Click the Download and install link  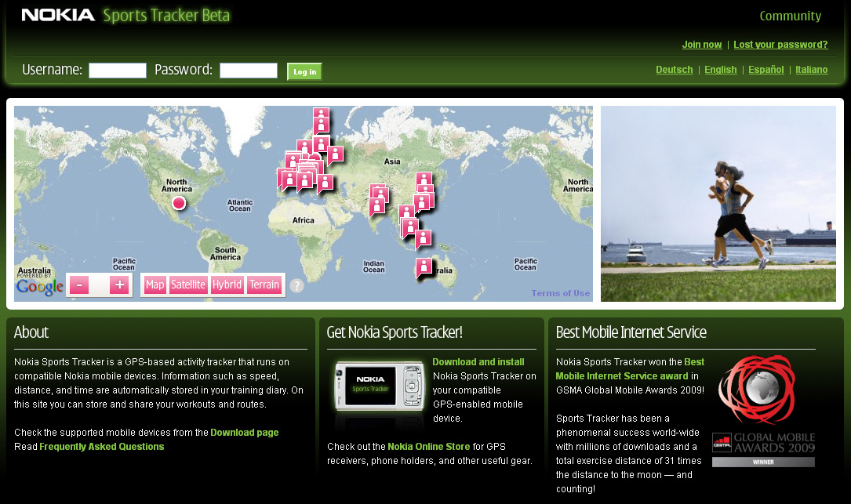478,362
